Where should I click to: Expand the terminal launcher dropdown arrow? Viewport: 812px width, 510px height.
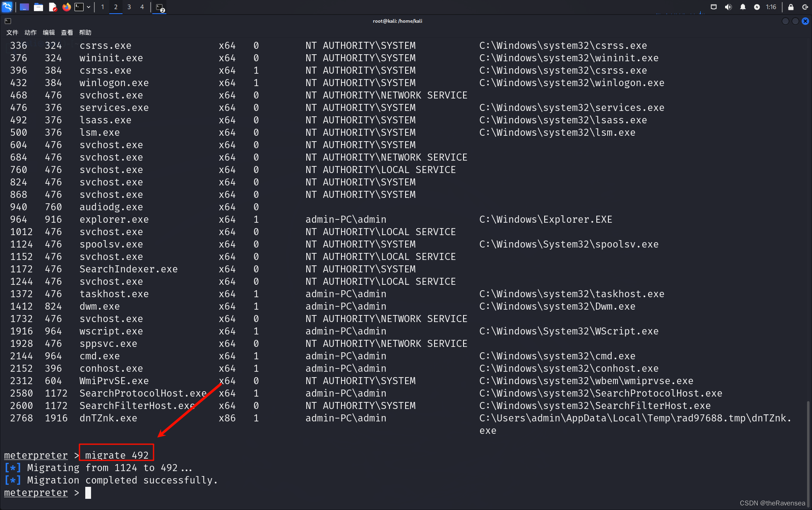click(89, 7)
